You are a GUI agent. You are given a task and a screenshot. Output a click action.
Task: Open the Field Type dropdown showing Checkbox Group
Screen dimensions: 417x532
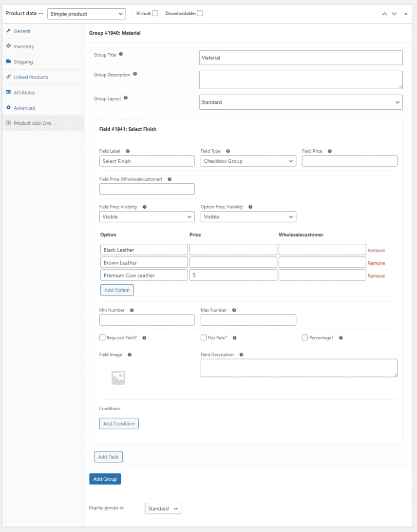coord(248,161)
